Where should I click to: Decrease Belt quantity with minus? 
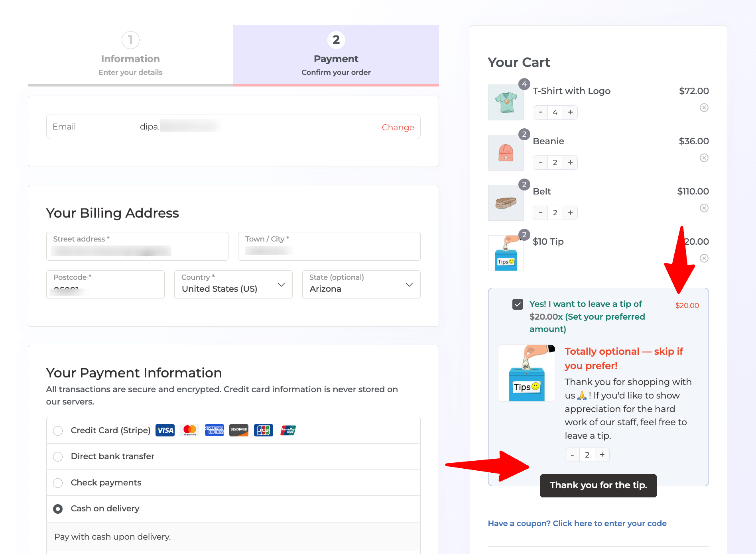[x=540, y=213]
